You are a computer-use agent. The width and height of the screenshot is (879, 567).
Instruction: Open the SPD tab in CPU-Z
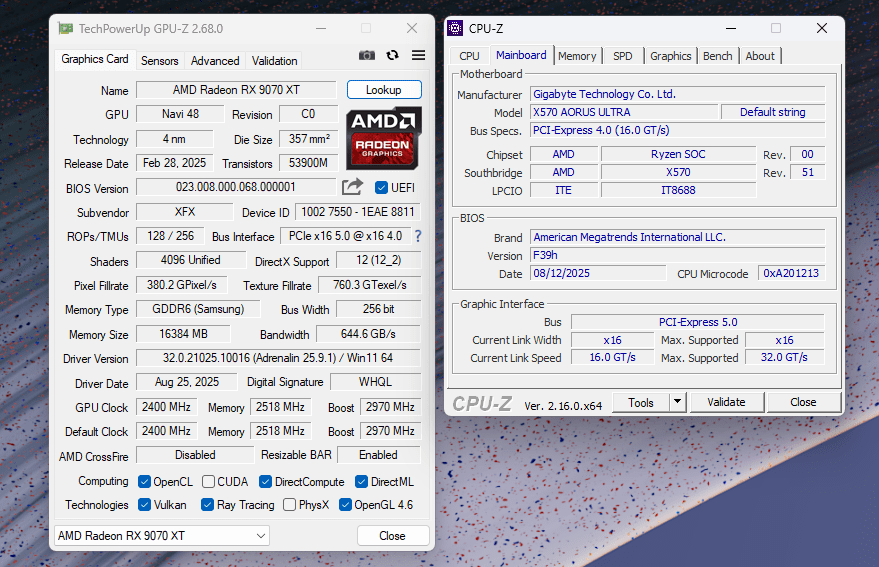(622, 56)
